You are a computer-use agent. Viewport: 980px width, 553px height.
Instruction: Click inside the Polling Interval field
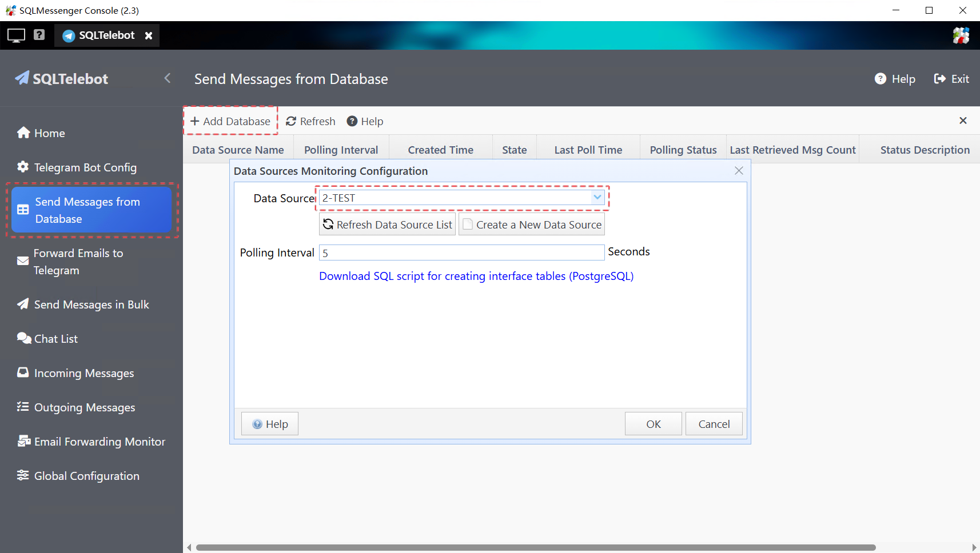click(x=461, y=252)
